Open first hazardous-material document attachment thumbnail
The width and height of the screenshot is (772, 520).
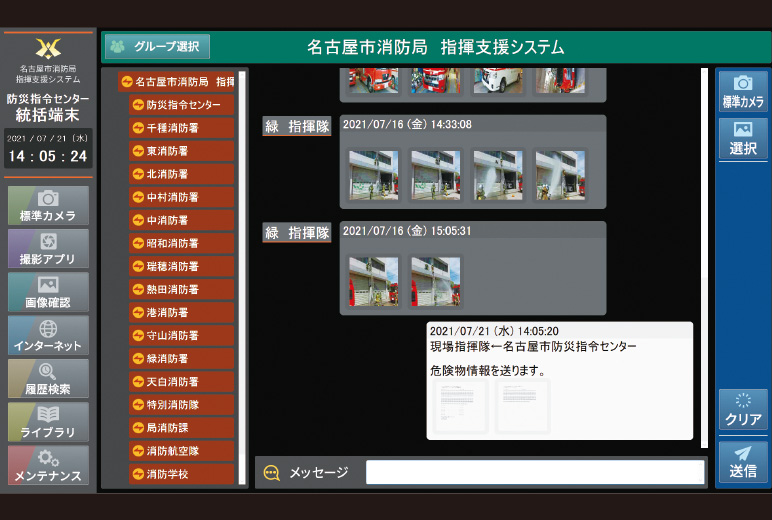pos(461,405)
